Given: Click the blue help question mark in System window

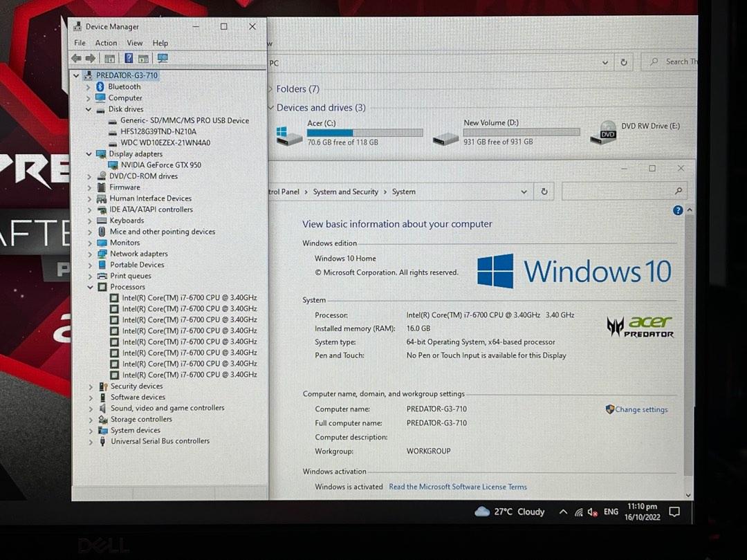Looking at the screenshot, I should click(x=678, y=210).
